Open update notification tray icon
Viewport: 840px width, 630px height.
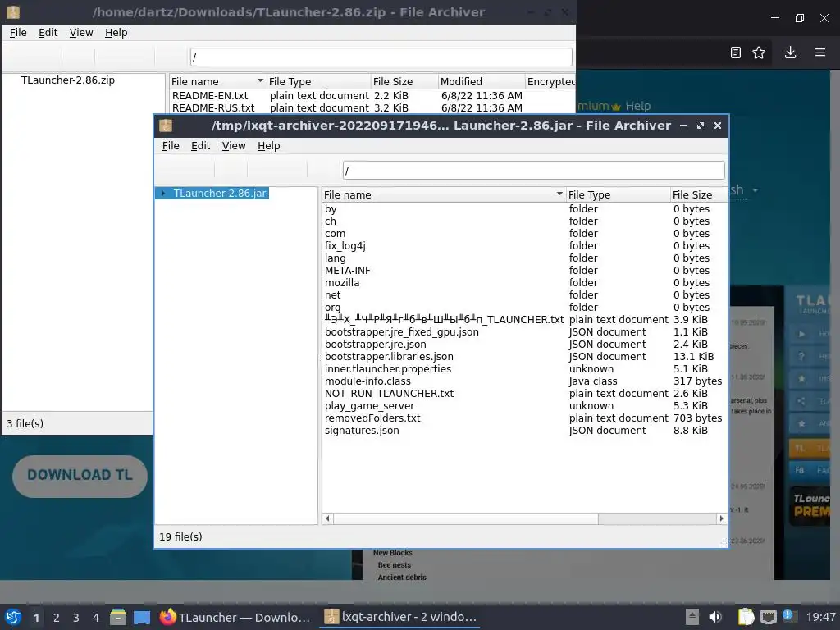coord(788,615)
